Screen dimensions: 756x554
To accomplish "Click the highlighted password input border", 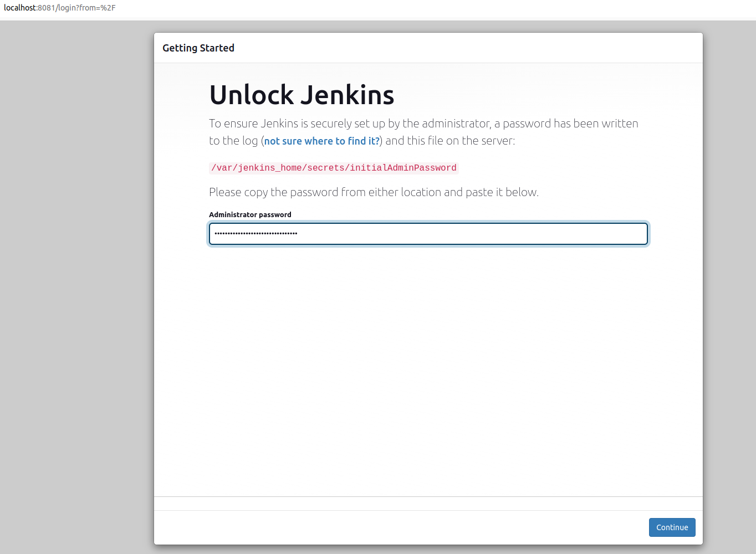I will [x=428, y=223].
